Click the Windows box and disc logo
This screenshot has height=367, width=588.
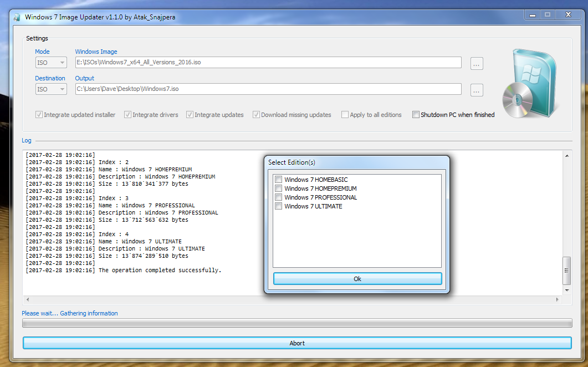point(530,83)
